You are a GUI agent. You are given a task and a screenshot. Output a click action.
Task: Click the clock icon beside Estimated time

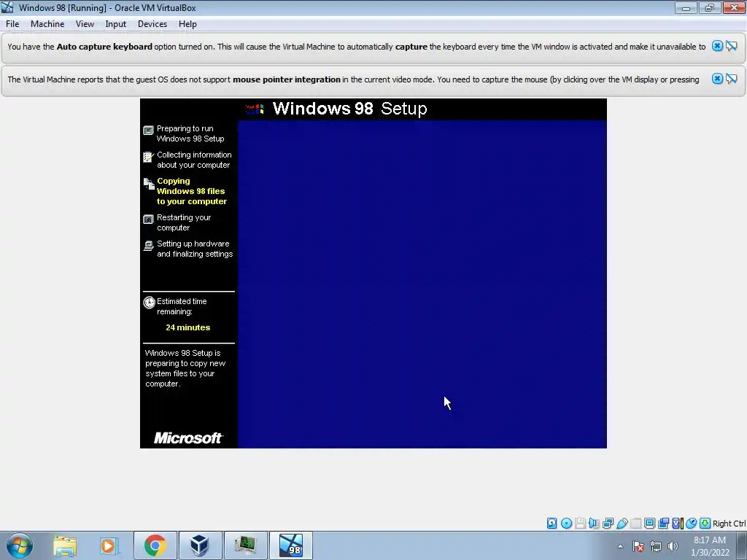(149, 303)
